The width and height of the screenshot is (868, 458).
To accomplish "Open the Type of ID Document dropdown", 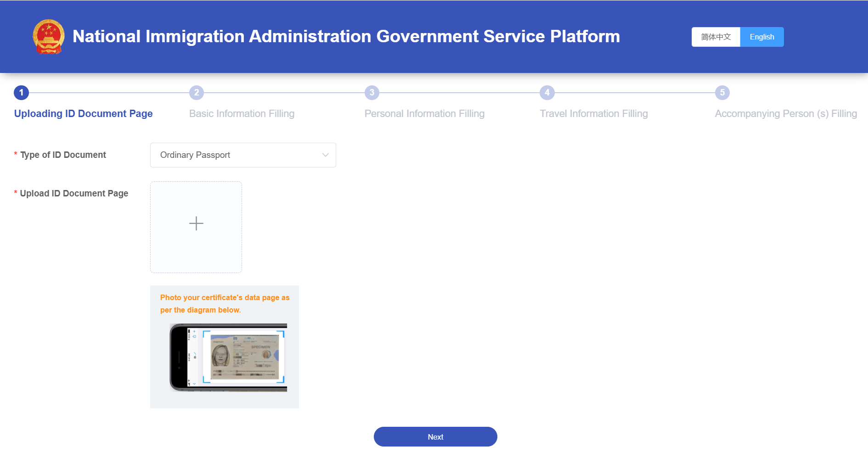I will click(242, 155).
